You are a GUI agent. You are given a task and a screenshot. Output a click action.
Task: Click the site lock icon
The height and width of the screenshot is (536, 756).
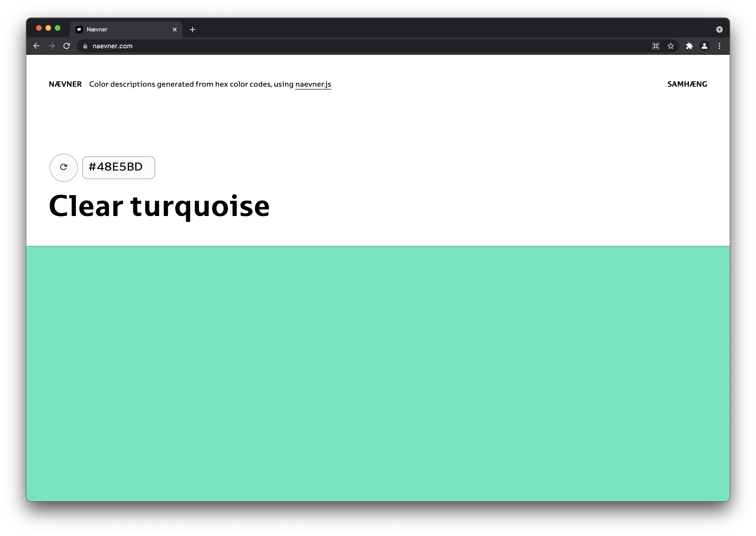pyautogui.click(x=85, y=46)
